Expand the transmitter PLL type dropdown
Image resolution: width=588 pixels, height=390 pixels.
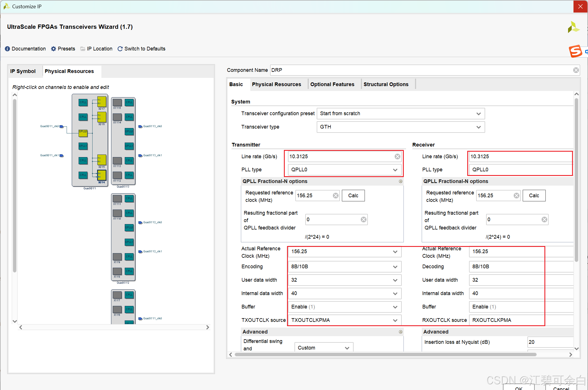click(395, 170)
